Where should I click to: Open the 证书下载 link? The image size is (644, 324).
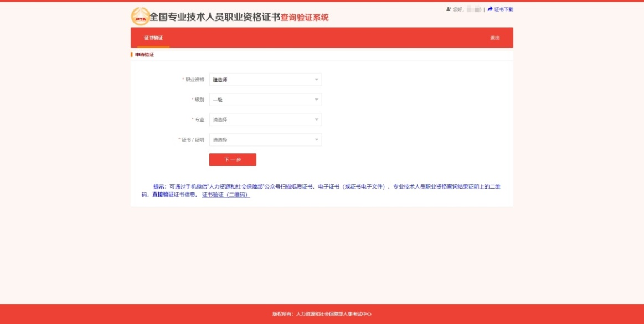503,9
